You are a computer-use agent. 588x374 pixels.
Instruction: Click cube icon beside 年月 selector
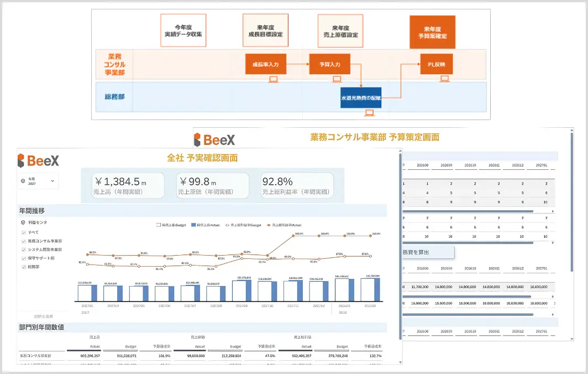23,181
